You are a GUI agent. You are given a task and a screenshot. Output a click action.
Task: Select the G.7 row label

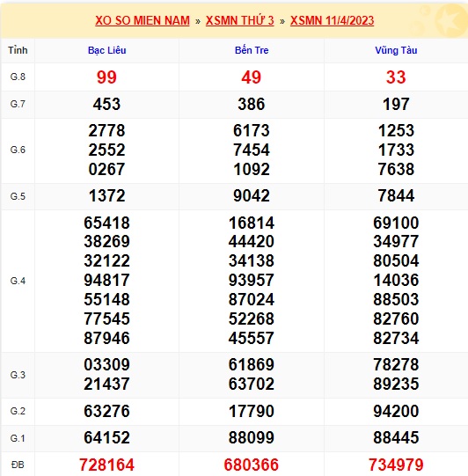pos(18,104)
